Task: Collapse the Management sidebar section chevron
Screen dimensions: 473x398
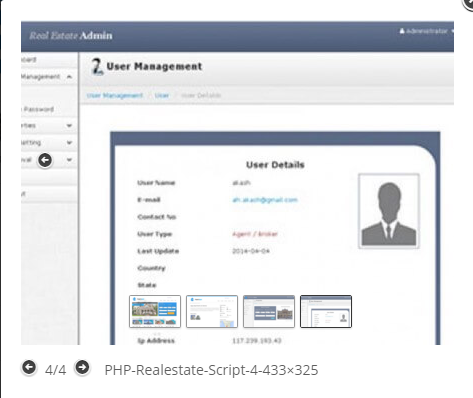Action: [69, 77]
